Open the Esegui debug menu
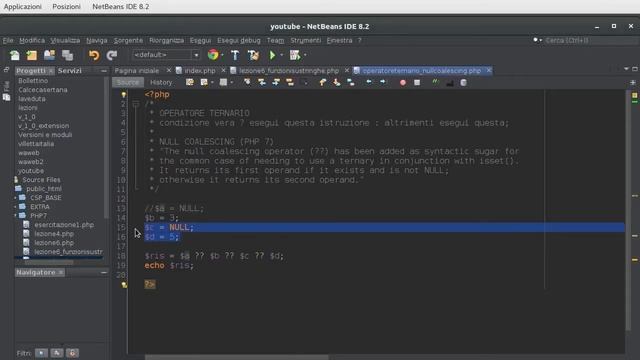The image size is (640, 360). tap(239, 40)
